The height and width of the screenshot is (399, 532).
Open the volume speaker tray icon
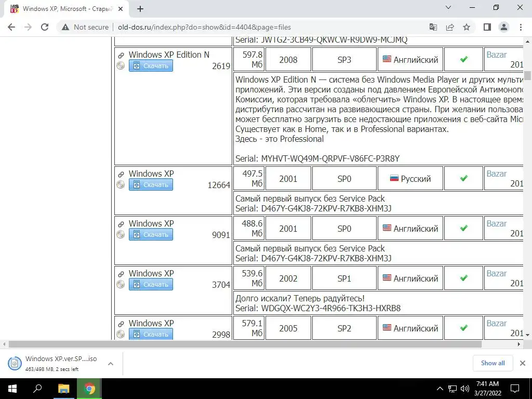tap(465, 389)
